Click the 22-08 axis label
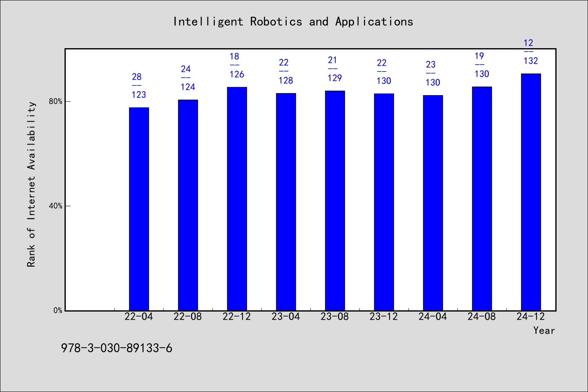Viewport: 588px width, 392px height. tap(188, 316)
